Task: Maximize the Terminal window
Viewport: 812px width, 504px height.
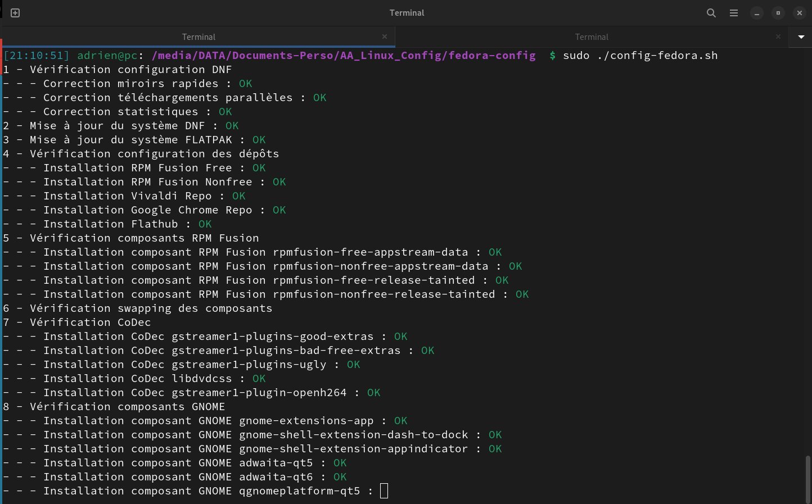Action: tap(778, 13)
